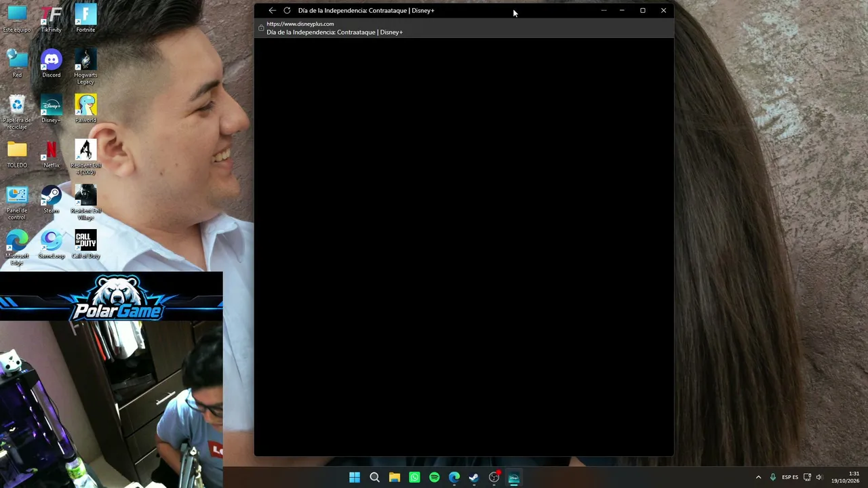The height and width of the screenshot is (488, 868).
Task: Select the Resident Evil 4 (2005) shortcut
Action: pyautogui.click(x=85, y=157)
